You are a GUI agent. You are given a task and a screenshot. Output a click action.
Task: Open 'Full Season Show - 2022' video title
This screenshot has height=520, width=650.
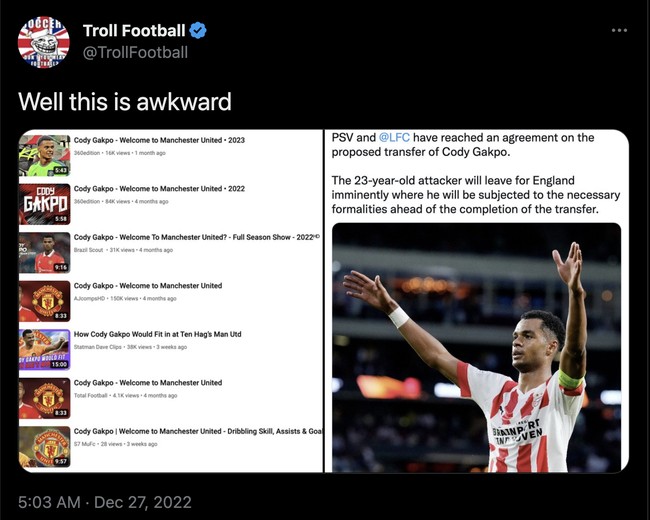(196, 237)
